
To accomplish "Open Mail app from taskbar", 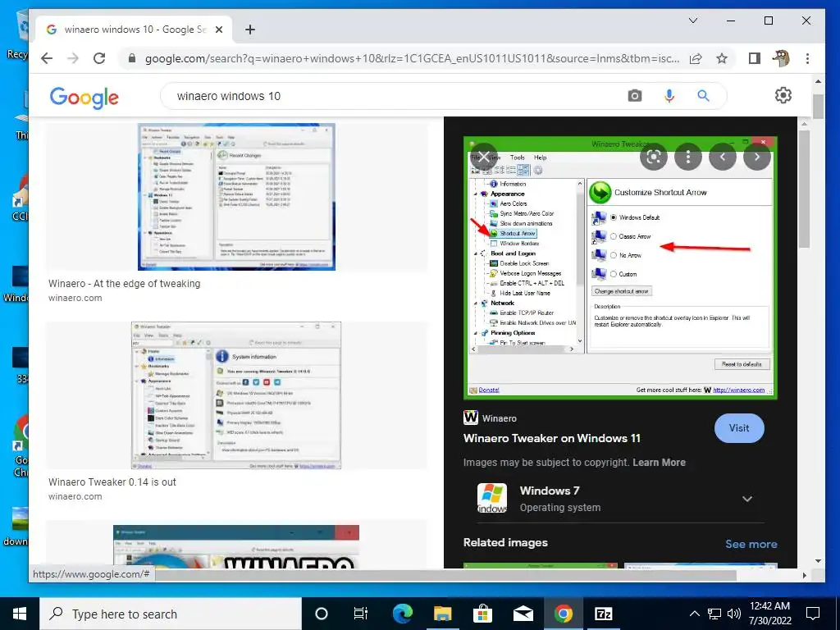I will [x=523, y=614].
